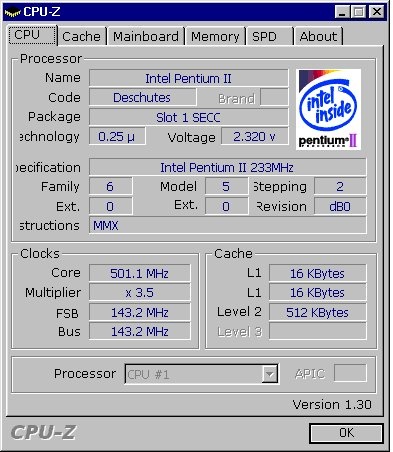Switch to the Cache tab
This screenshot has width=393, height=452.
82,36
